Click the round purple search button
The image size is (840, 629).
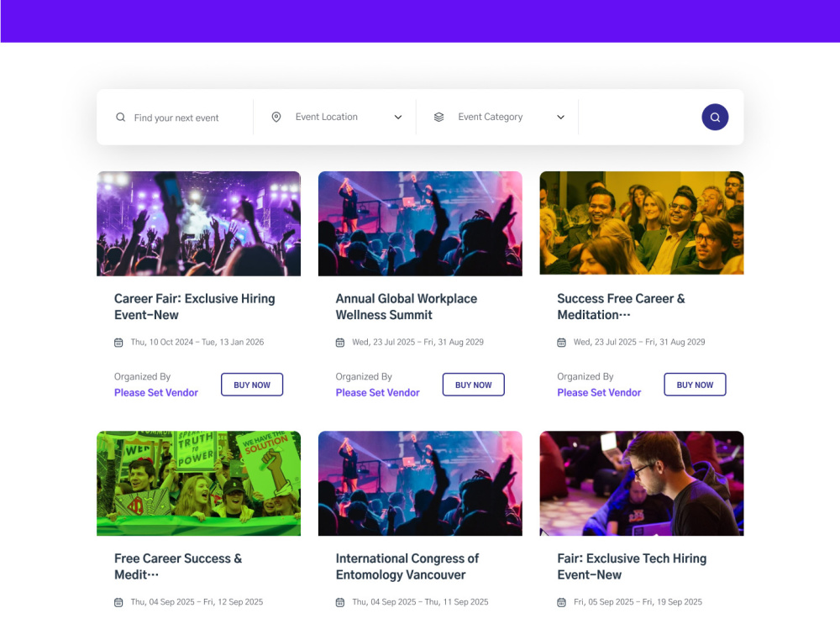point(715,117)
